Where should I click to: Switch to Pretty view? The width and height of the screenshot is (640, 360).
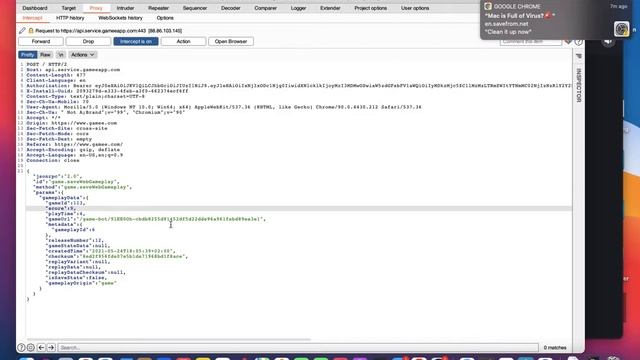point(28,55)
